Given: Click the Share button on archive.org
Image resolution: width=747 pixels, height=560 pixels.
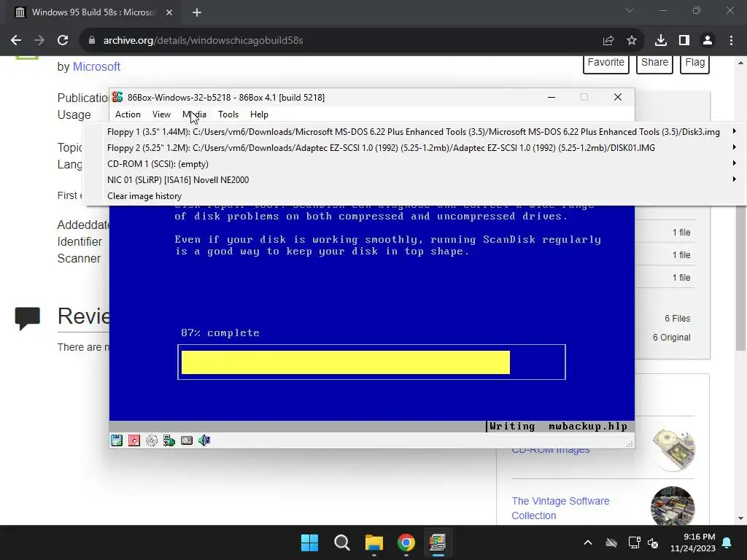Looking at the screenshot, I should pos(654,63).
